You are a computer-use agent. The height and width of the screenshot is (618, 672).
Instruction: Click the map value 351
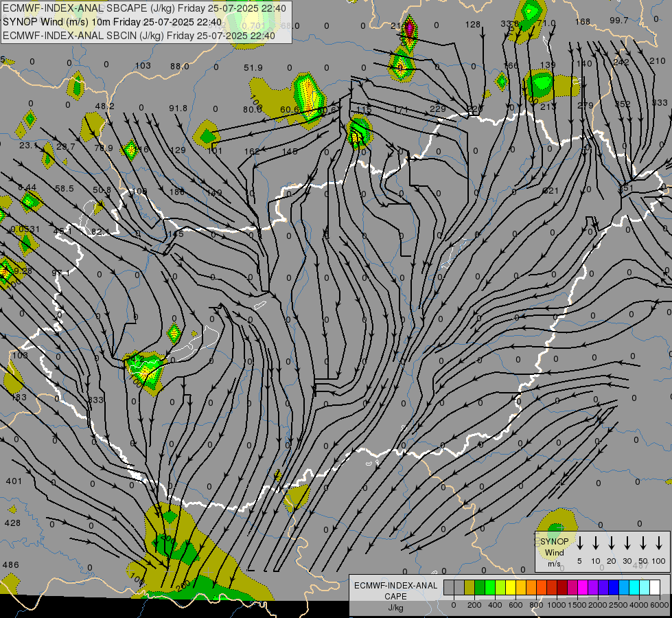pos(626,188)
